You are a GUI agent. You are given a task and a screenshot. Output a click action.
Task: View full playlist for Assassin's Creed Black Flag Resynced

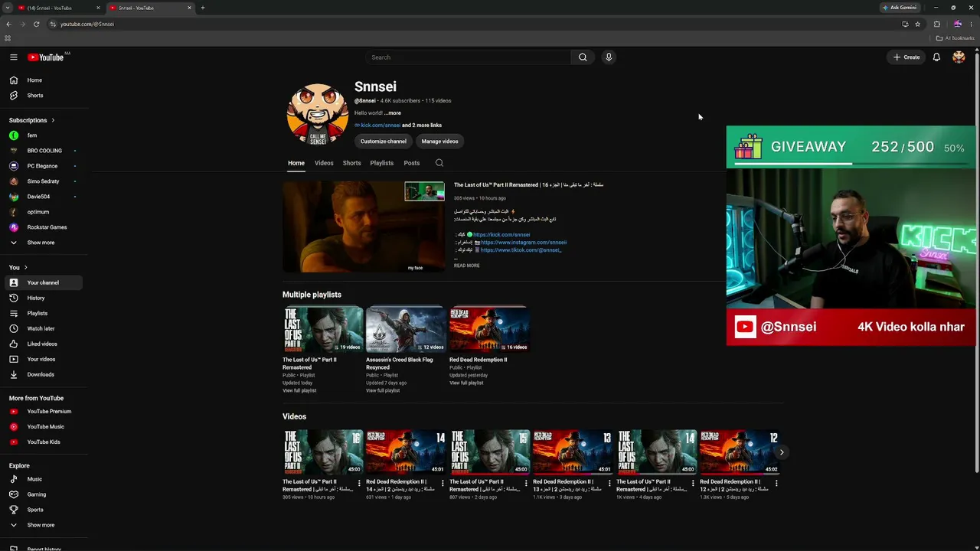(x=383, y=391)
